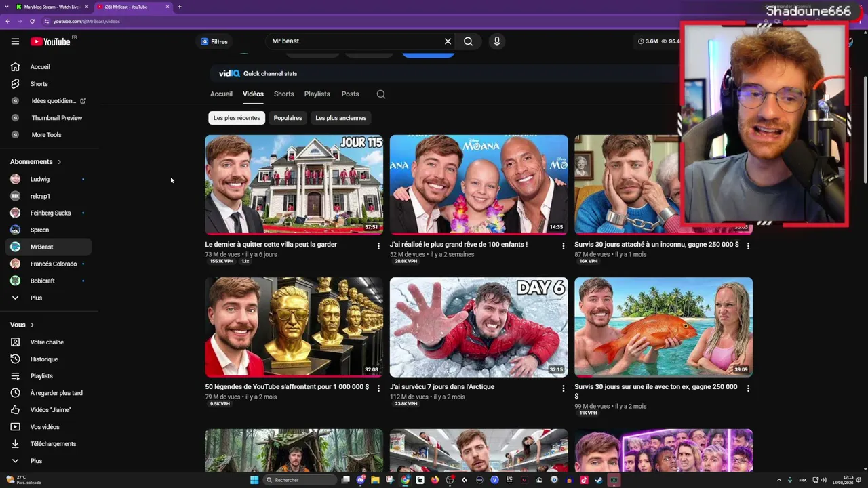Image resolution: width=868 pixels, height=488 pixels.
Task: Clear the search box with X
Action: click(x=448, y=41)
